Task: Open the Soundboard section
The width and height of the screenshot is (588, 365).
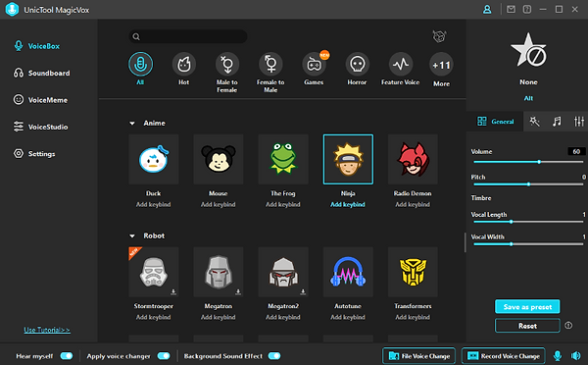Action: [41, 73]
